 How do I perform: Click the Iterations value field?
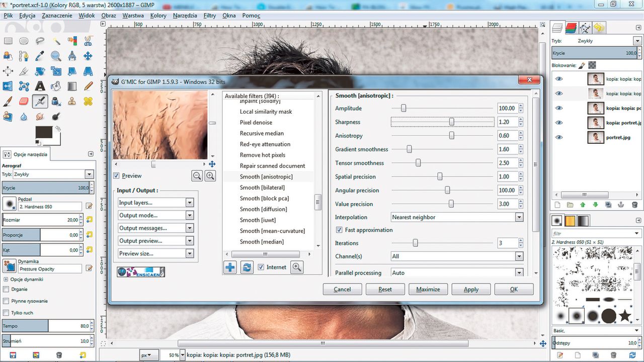click(x=507, y=243)
